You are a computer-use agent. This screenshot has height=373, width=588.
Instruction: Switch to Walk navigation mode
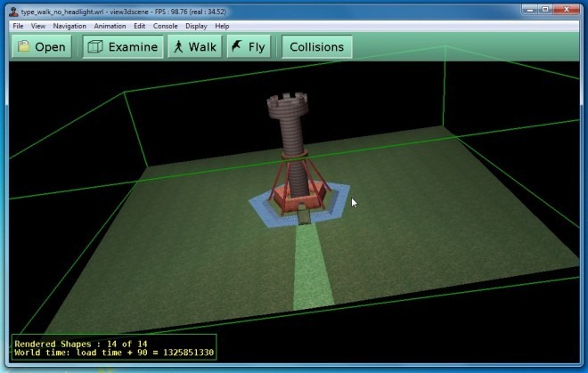195,47
